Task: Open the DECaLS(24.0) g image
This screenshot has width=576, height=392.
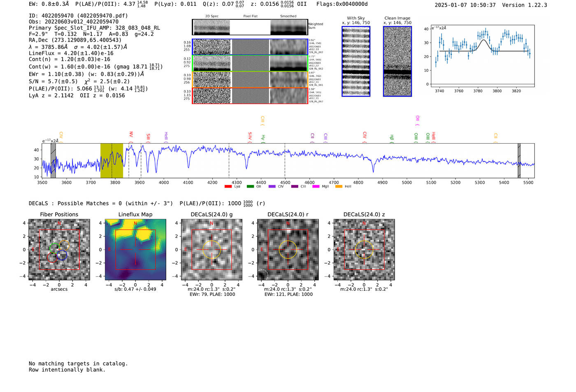Action: pyautogui.click(x=212, y=250)
